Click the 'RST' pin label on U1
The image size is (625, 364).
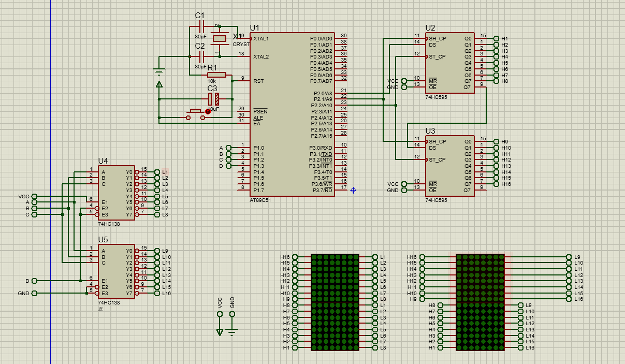pyautogui.click(x=258, y=81)
